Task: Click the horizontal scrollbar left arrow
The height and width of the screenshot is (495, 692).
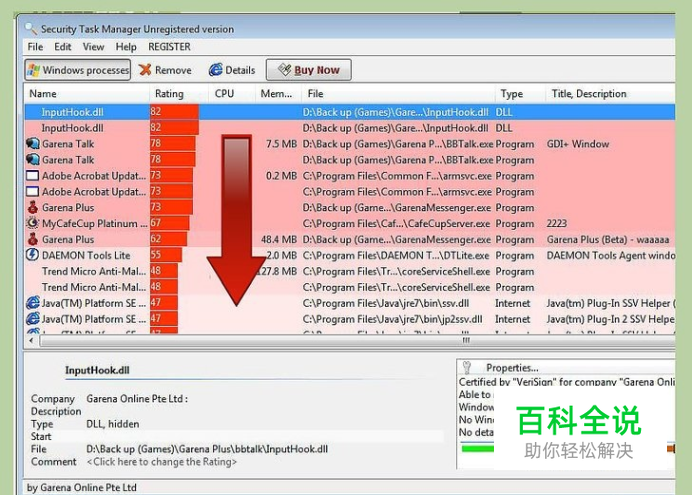Action: tap(31, 341)
